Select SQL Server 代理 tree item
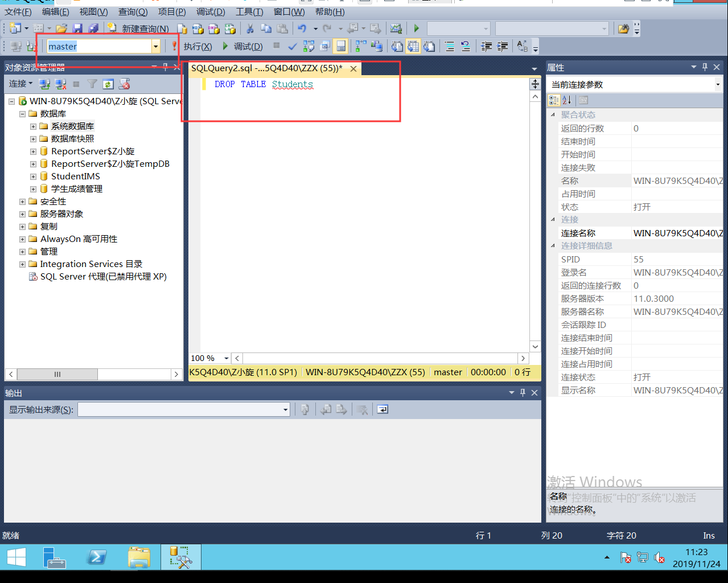728x583 pixels. pos(104,277)
